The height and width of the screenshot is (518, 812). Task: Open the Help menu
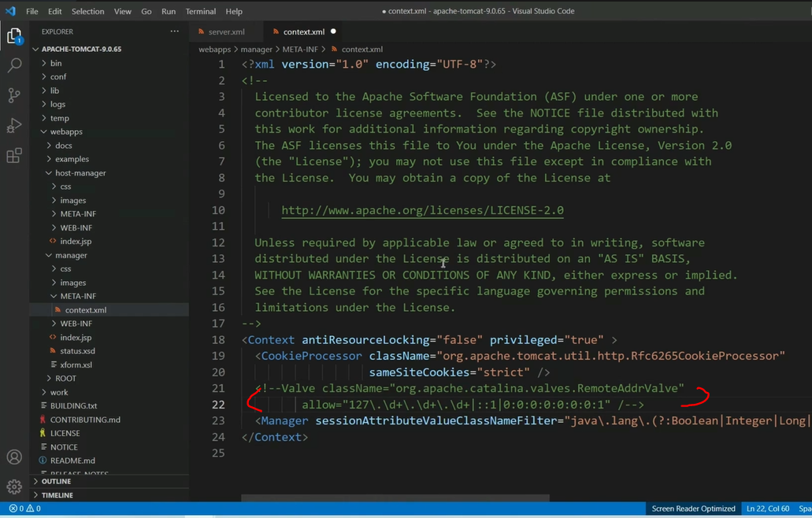(x=234, y=11)
